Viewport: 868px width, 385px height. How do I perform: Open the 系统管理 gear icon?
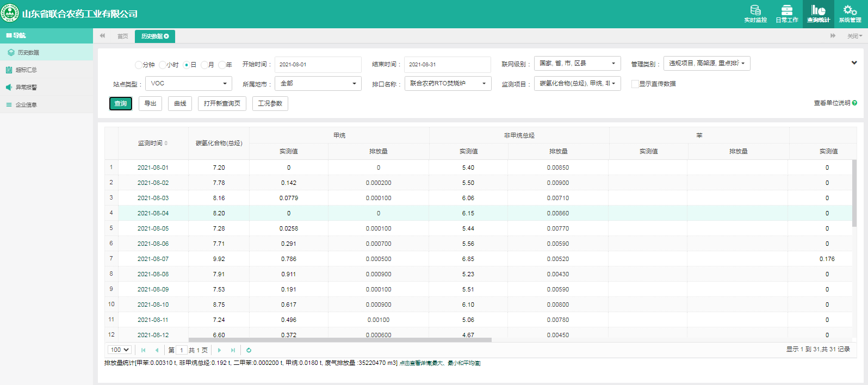coord(850,13)
